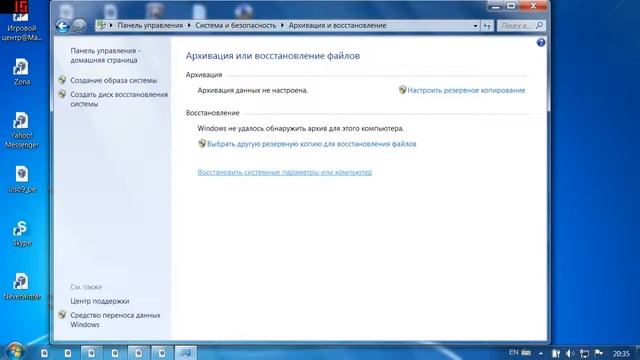The width and height of the screenshot is (640, 360).
Task: Click the Control Panel icon in address bar
Action: click(101, 25)
